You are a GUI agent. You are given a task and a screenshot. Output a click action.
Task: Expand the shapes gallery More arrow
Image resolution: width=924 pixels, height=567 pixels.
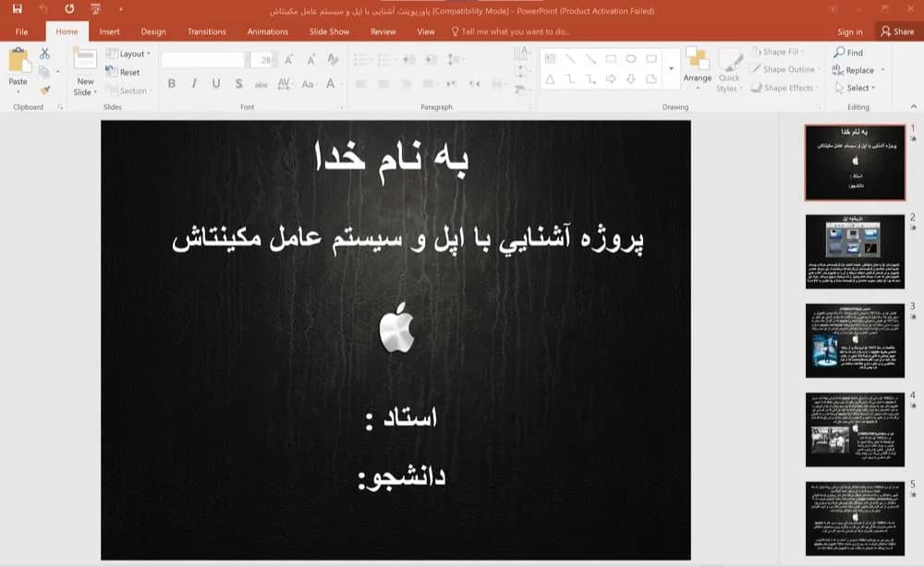671,69
